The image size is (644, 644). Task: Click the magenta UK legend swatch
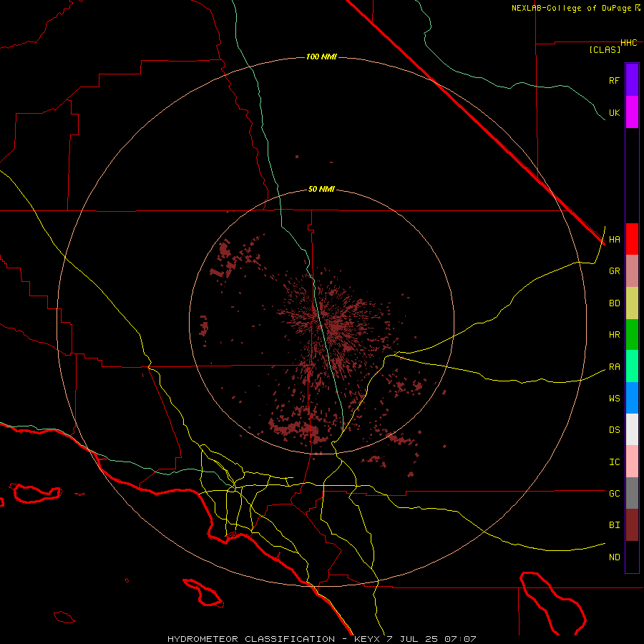[632, 112]
